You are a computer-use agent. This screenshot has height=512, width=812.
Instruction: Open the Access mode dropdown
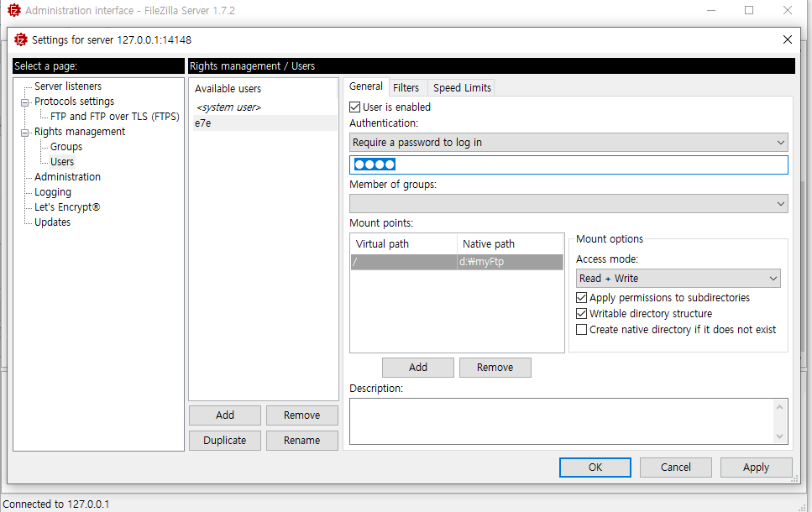pos(678,279)
